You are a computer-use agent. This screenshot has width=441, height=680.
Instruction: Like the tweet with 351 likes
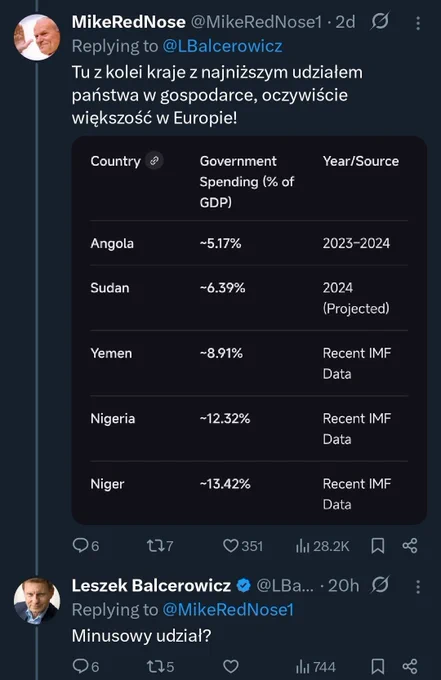tap(242, 545)
